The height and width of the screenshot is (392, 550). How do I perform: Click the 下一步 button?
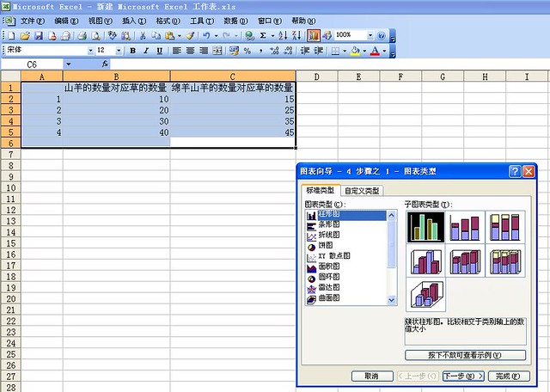coord(463,376)
